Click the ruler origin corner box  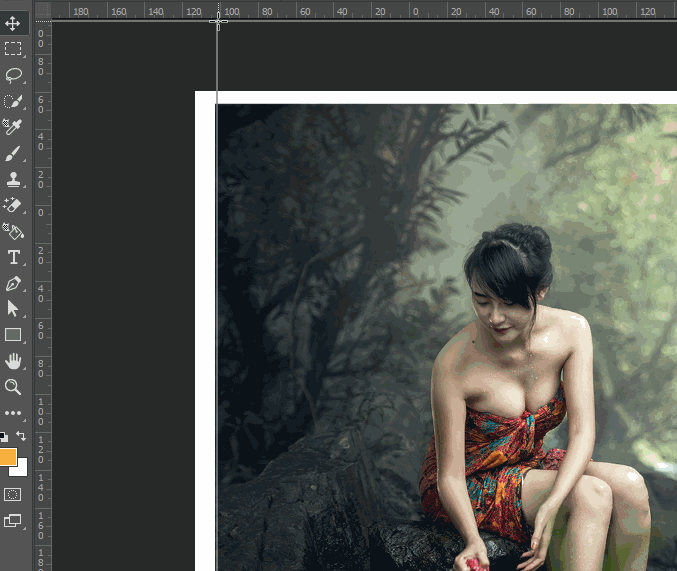click(x=43, y=10)
